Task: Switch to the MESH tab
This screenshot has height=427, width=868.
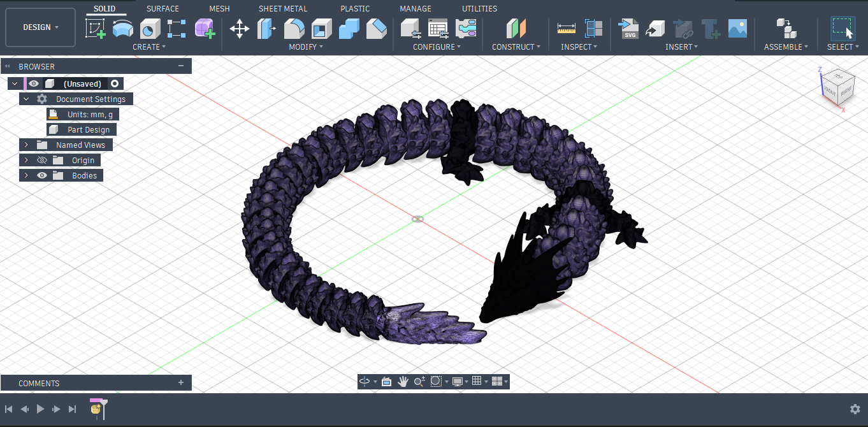Action: [x=219, y=8]
